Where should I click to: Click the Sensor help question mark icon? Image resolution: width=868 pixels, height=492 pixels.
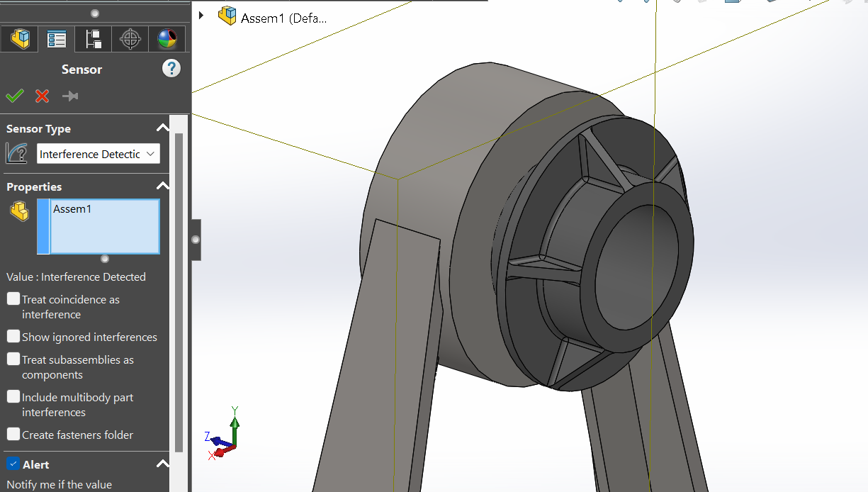171,69
